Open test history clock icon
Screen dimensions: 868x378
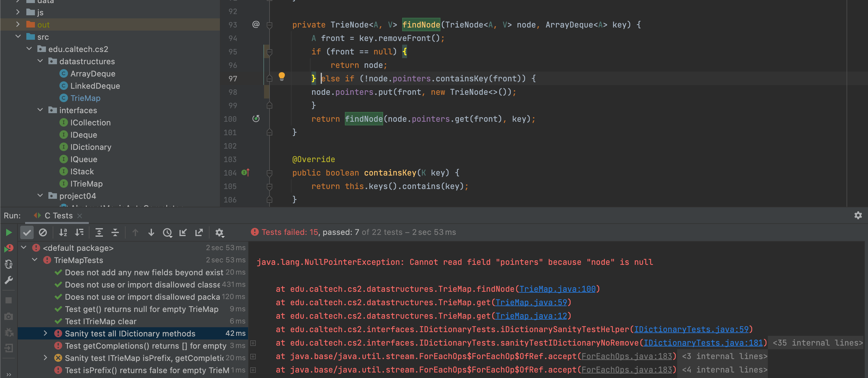[168, 233]
